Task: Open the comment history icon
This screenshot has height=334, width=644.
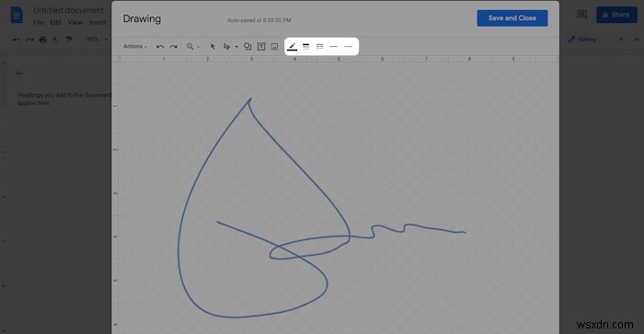Action: (x=582, y=15)
